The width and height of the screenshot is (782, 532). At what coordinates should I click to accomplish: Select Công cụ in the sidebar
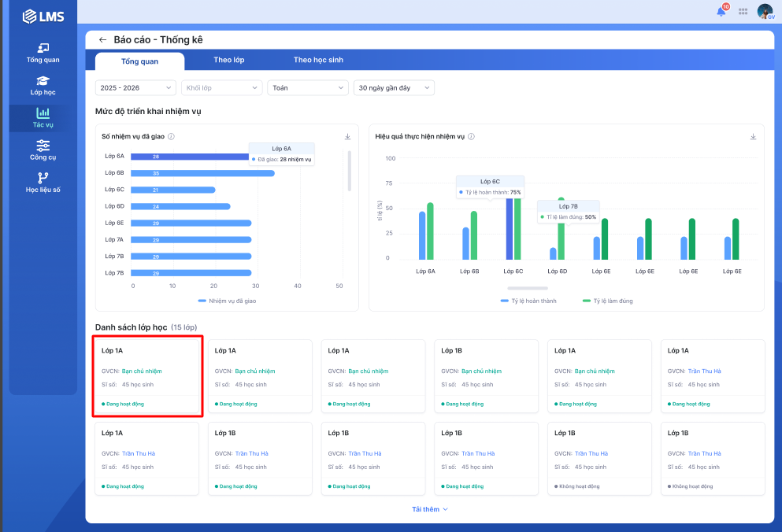click(43, 150)
